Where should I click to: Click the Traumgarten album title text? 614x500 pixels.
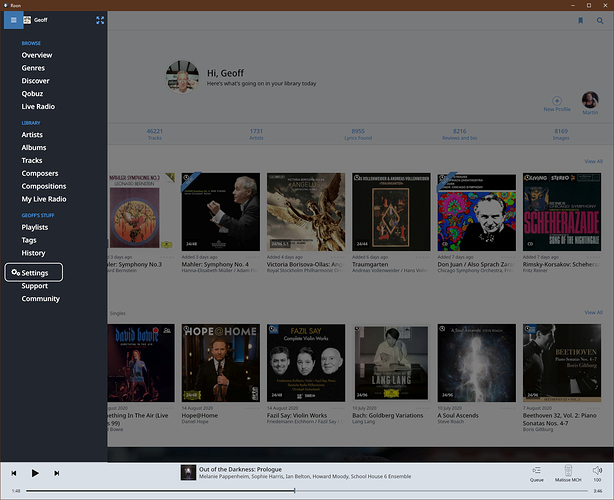point(370,264)
